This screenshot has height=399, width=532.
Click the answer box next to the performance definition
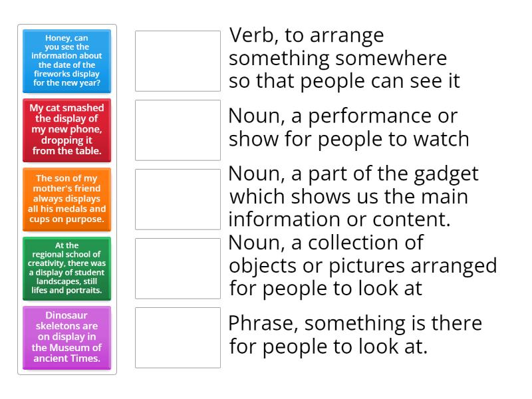[x=177, y=128]
